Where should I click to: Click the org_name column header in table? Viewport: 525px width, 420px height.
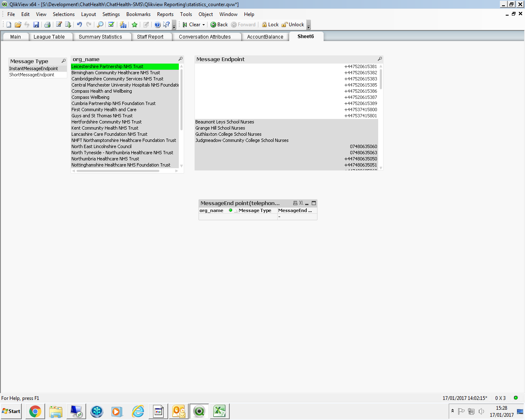pos(211,210)
